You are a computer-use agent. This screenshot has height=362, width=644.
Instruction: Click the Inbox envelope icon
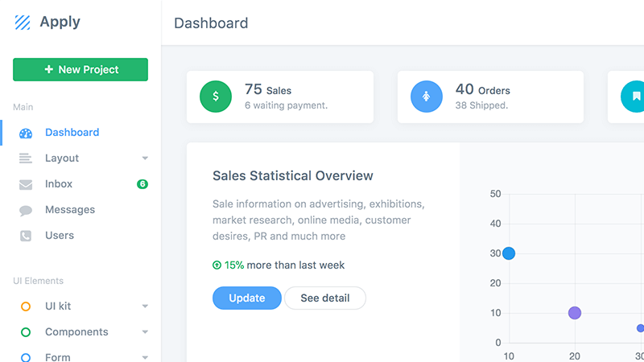26,184
